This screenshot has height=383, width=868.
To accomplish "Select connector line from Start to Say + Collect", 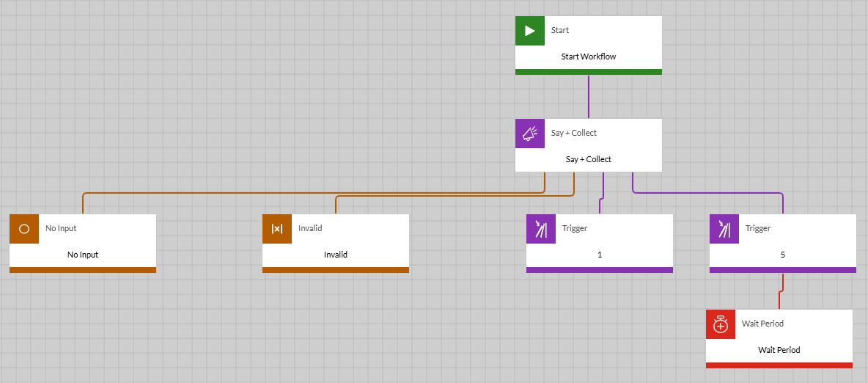I will pyautogui.click(x=589, y=97).
